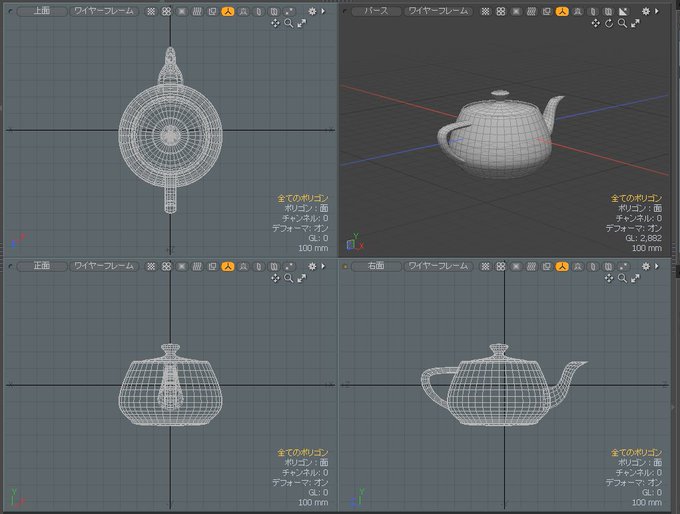Open the パース view type dropdown
Screen dimensions: 680x514
376,11
